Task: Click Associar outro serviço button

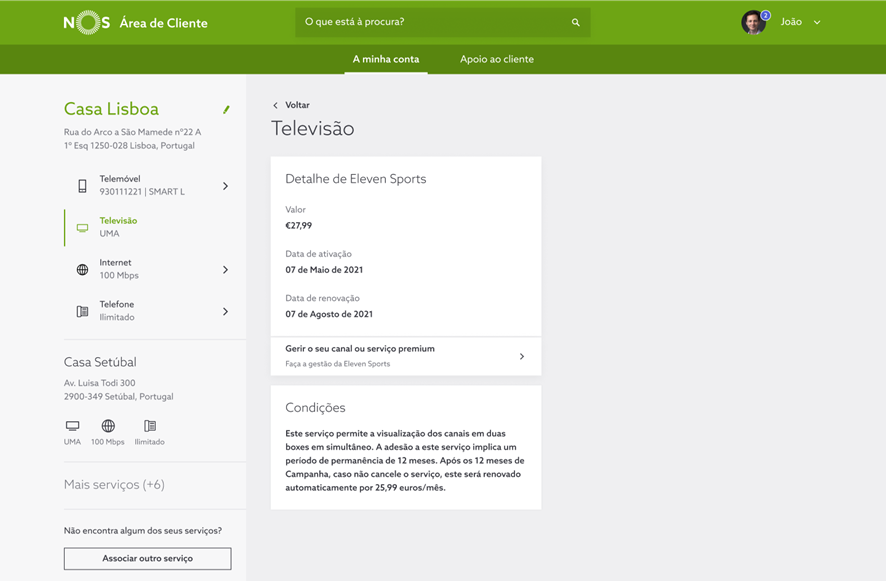Action: pyautogui.click(x=147, y=558)
